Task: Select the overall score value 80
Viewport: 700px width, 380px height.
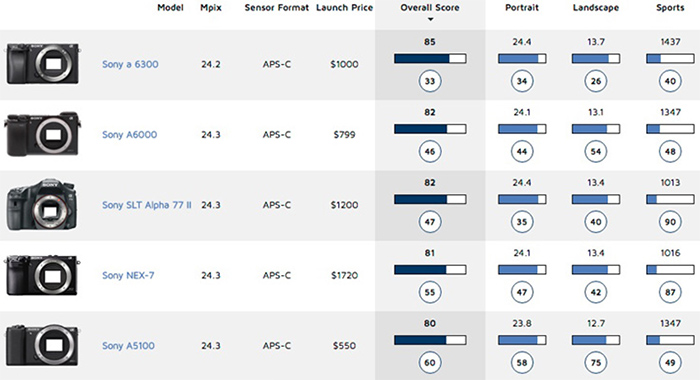Action: pyautogui.click(x=430, y=323)
